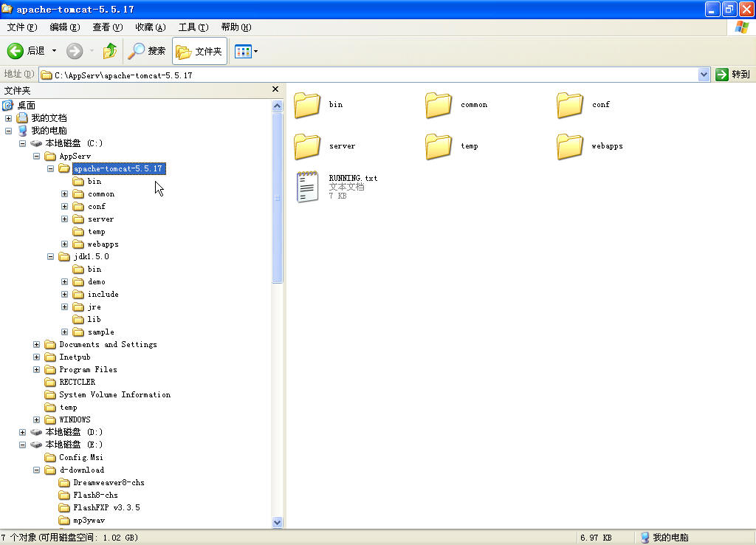Open the 收藏(A) menu
Screen dimensions: 756x545
(x=151, y=27)
